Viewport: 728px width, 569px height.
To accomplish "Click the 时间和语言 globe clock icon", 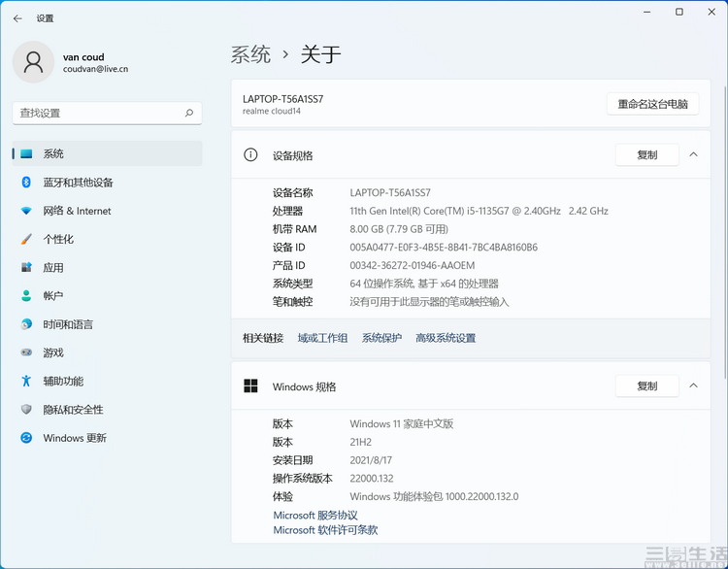I will tap(26, 324).
